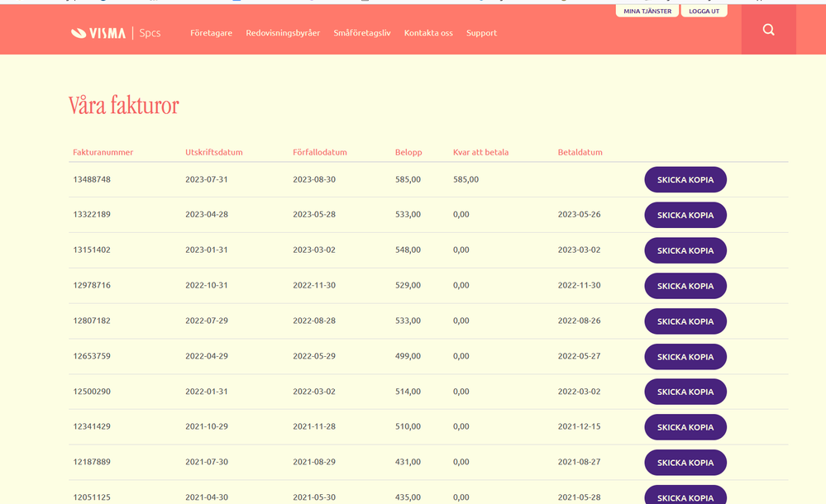Image resolution: width=826 pixels, height=504 pixels.
Task: Click due date 2023-05-28
Action: [x=314, y=214]
